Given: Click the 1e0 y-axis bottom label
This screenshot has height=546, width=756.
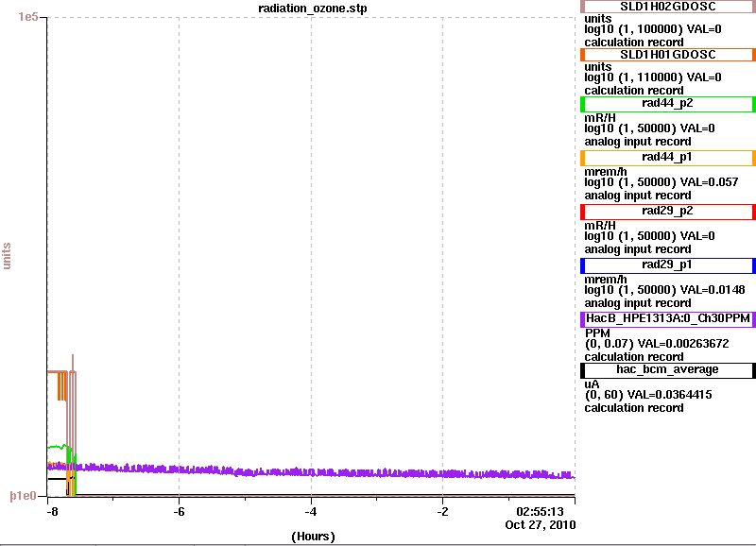Looking at the screenshot, I should pyautogui.click(x=24, y=496).
